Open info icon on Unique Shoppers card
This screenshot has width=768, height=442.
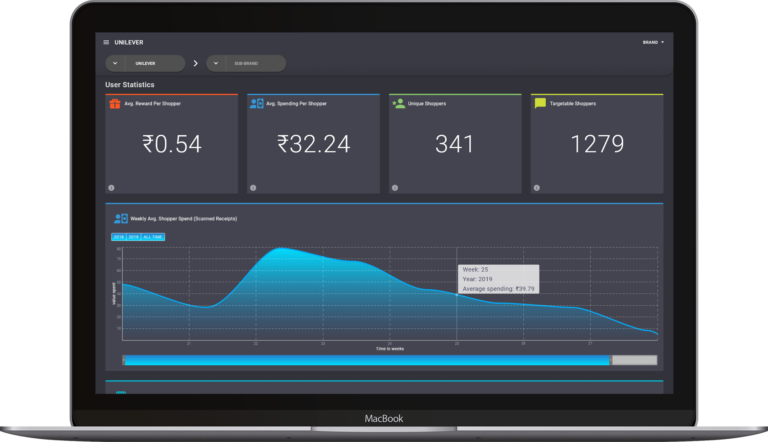(x=395, y=188)
